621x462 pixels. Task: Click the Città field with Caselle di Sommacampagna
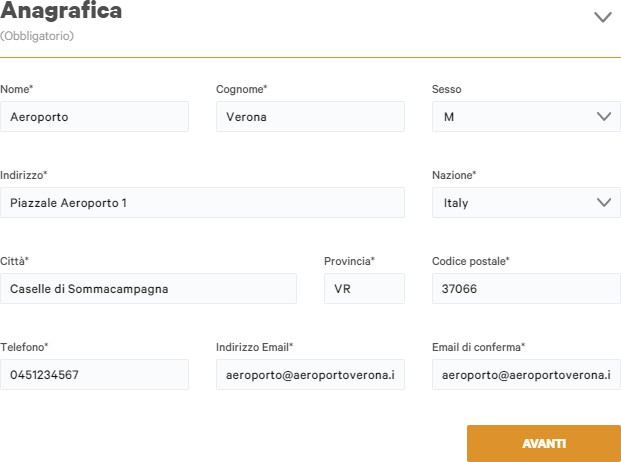click(x=148, y=288)
